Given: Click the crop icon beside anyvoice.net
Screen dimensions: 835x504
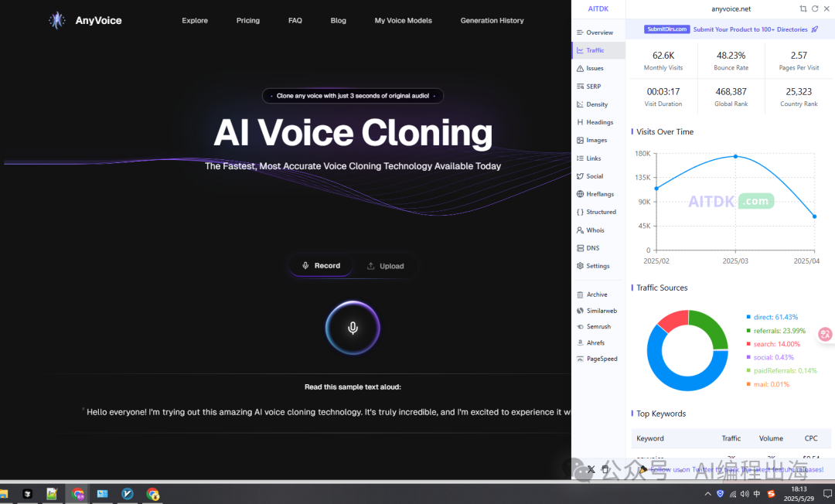Looking at the screenshot, I should (x=803, y=9).
